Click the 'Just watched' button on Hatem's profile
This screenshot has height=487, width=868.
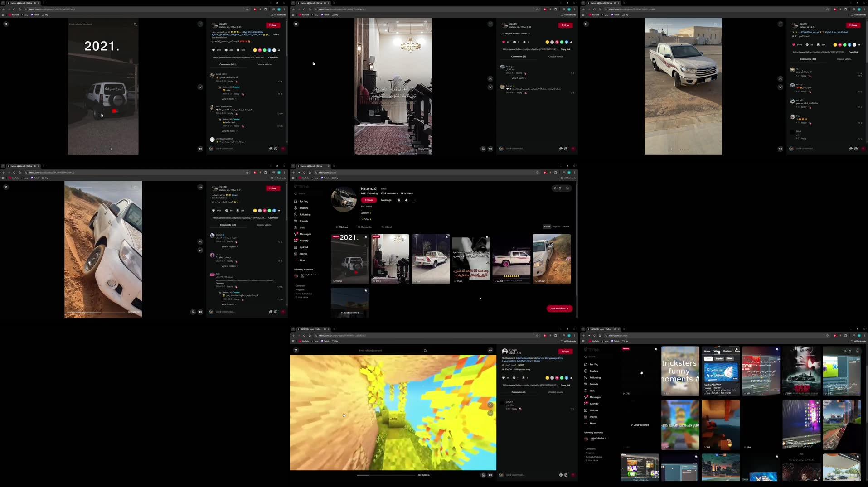coord(559,309)
